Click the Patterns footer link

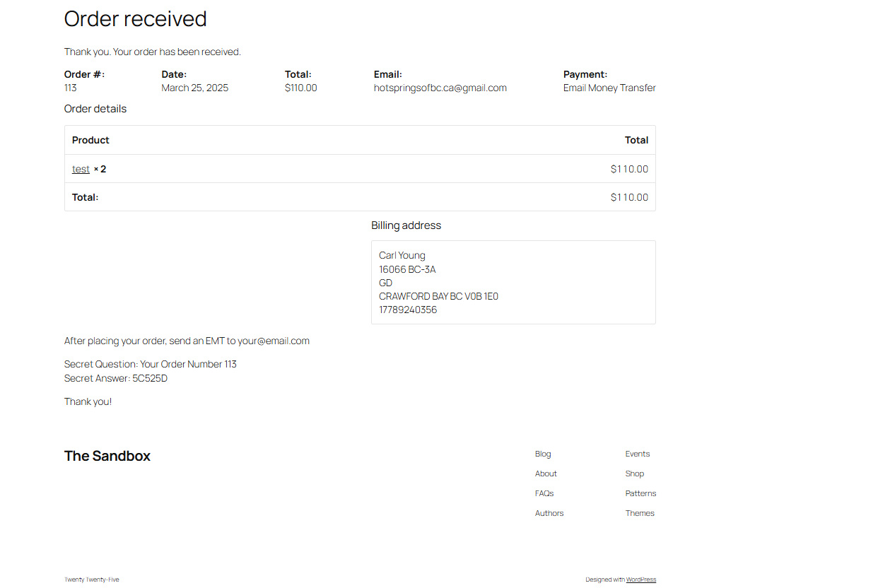pos(640,493)
